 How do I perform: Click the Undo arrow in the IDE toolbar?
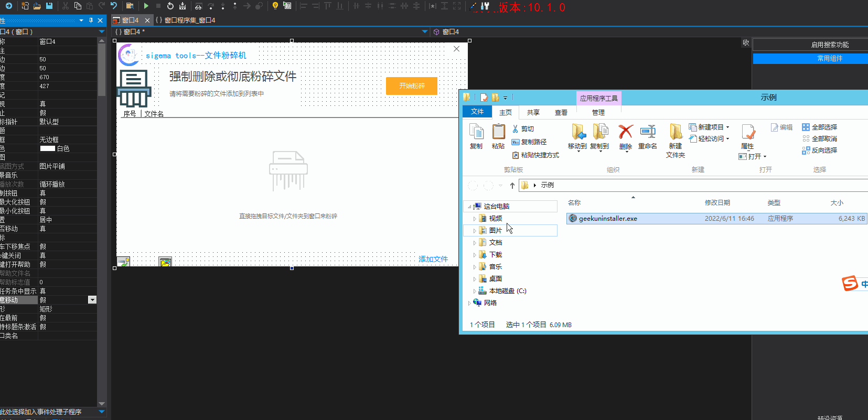tap(114, 6)
